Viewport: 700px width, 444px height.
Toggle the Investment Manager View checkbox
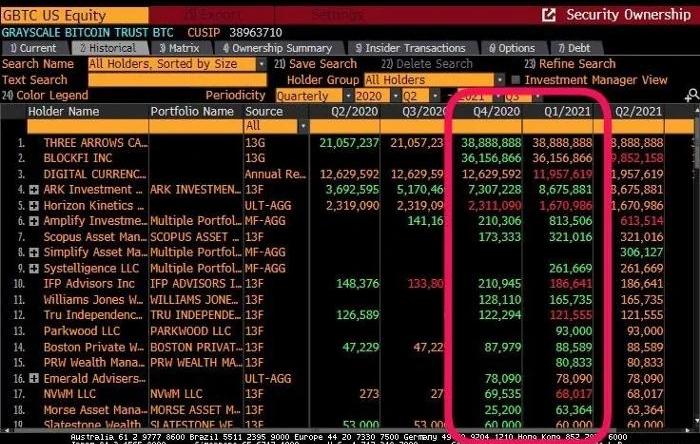[516, 80]
